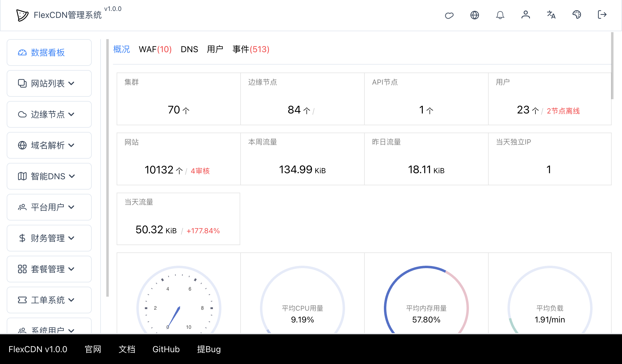Click the 4审核 pending review link

pyautogui.click(x=200, y=171)
